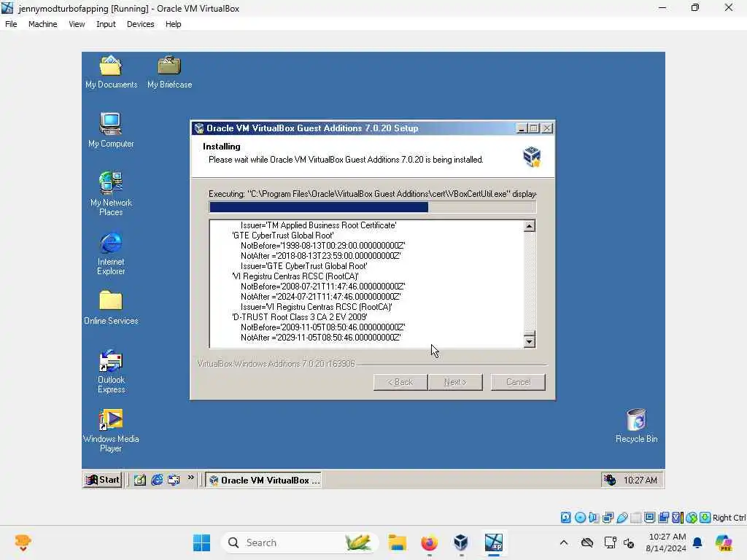Launch Internet Explorer from quick launch
This screenshot has width=747, height=560.
[157, 480]
